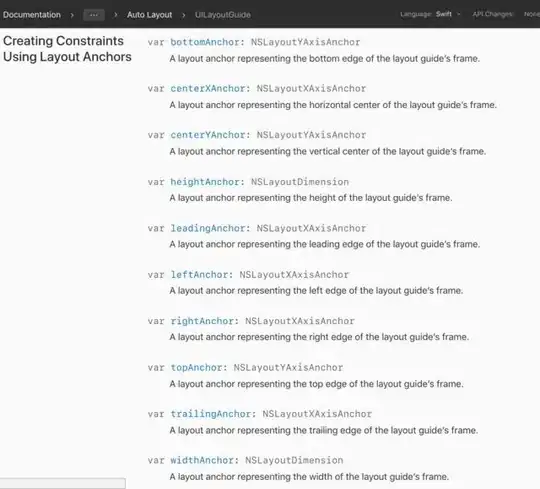Click description about the leading edge
540x489 pixels.
click(x=324, y=244)
